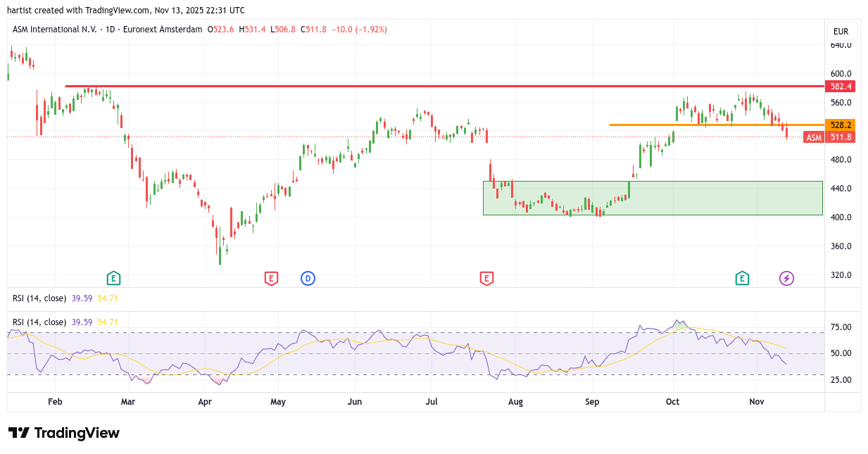This screenshot has height=454, width=868.
Task: Click the Oct label on the time axis
Action: click(x=672, y=401)
